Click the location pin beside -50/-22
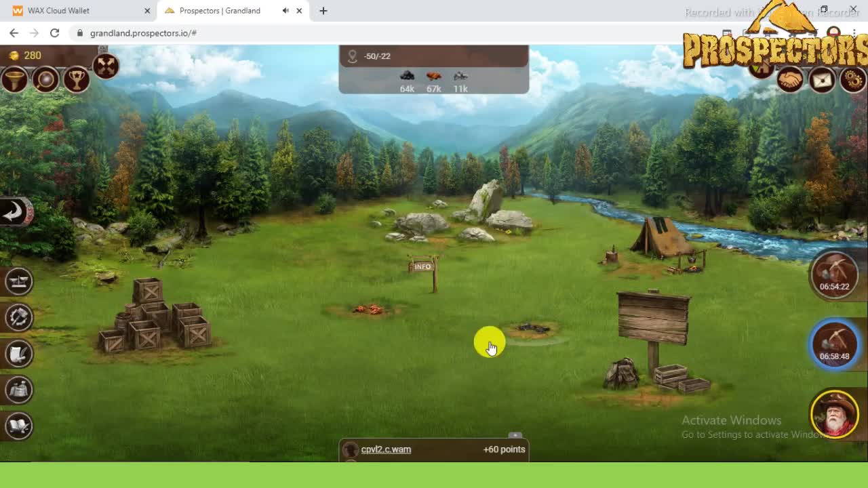The height and width of the screenshot is (488, 868). tap(352, 56)
